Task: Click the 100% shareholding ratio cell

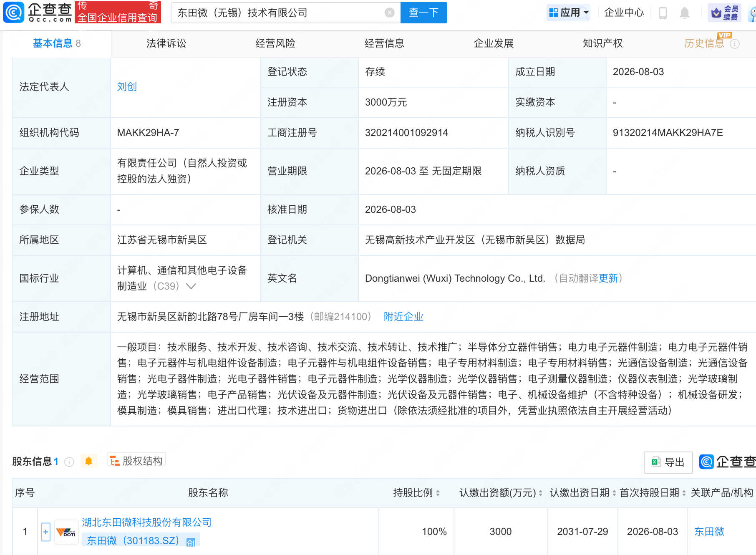Action: point(434,532)
